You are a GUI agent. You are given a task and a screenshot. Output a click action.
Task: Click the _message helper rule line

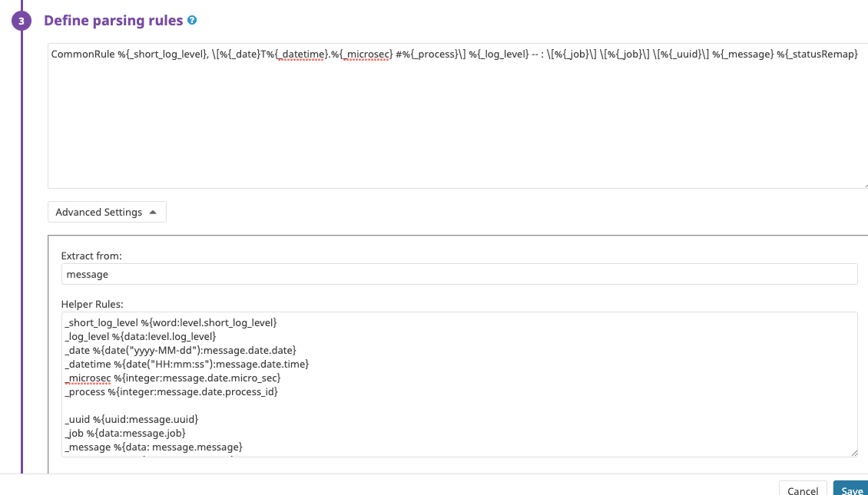[x=154, y=447]
